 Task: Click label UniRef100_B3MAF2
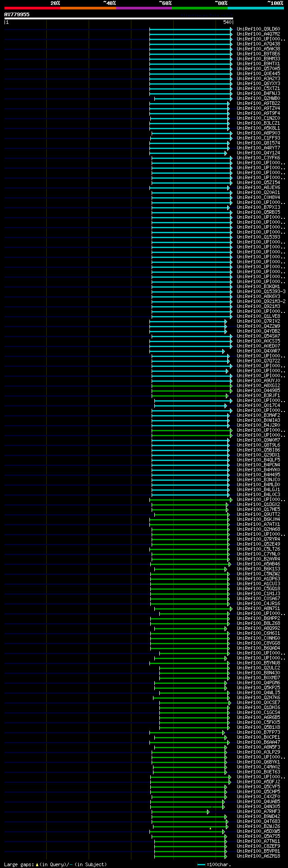pyautogui.click(x=258, y=416)
